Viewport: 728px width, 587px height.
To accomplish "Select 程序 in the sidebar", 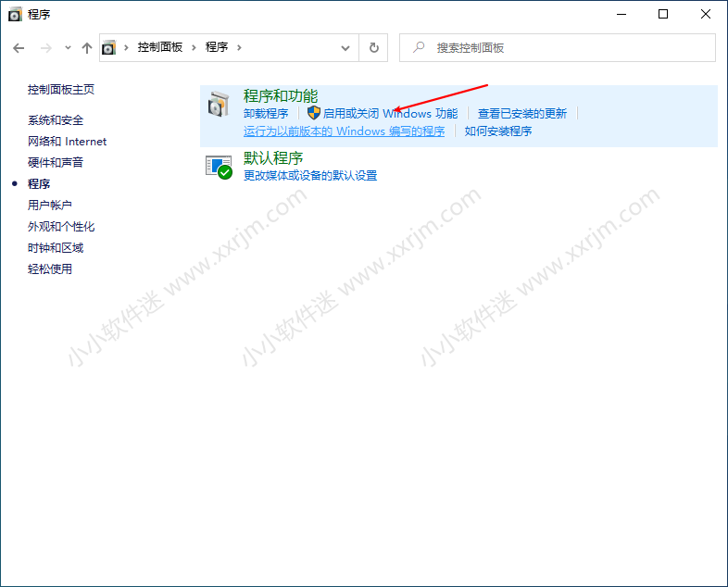I will pyautogui.click(x=39, y=183).
